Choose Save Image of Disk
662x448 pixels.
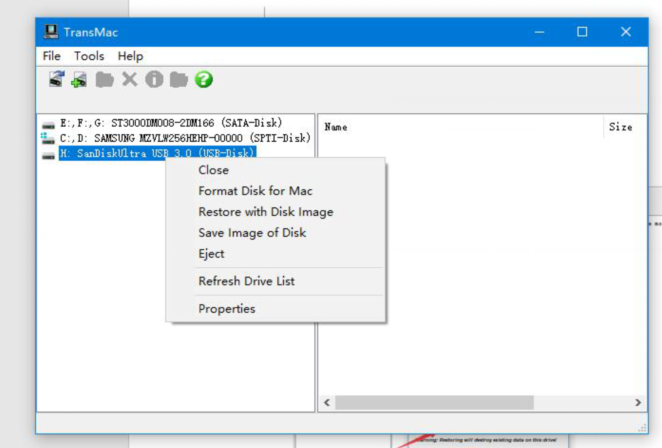click(x=276, y=233)
